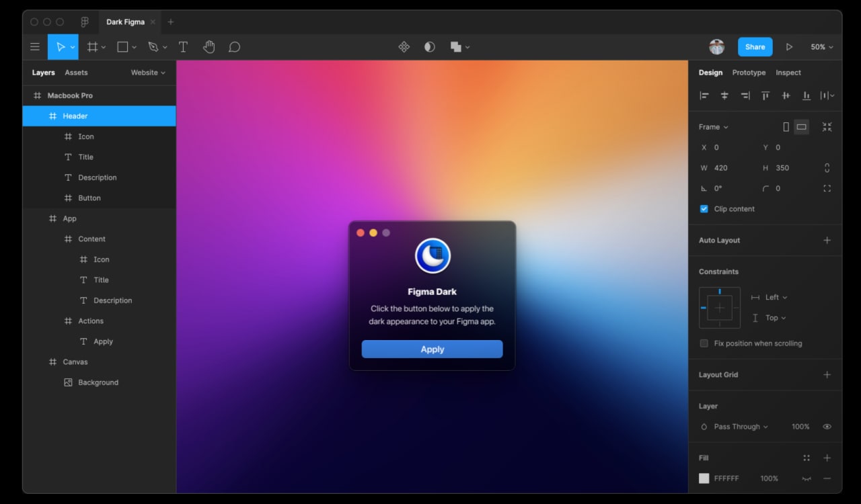Open the Top vertical constraint dropdown

click(x=775, y=318)
